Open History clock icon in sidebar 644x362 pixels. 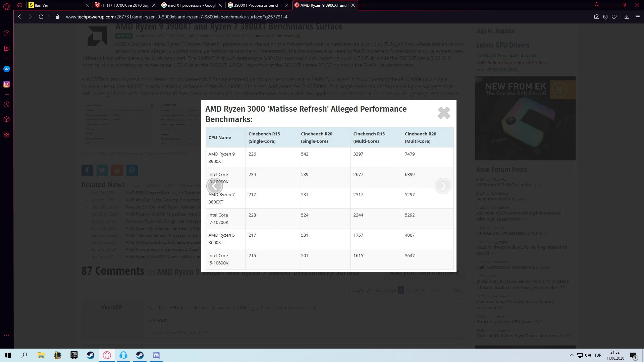click(x=7, y=105)
